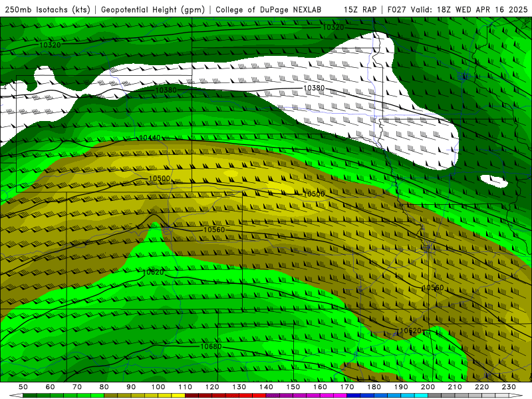532x399 pixels.
Task: Click the 80 value on color scale
Action: [104, 387]
